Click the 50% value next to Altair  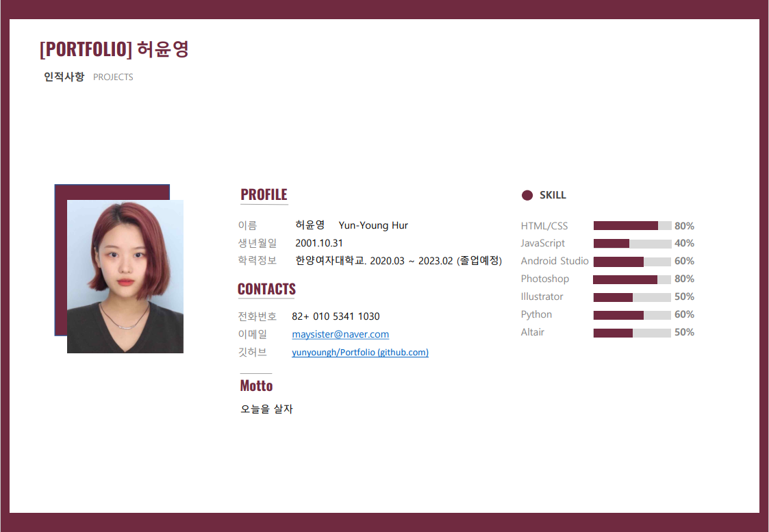(x=684, y=332)
